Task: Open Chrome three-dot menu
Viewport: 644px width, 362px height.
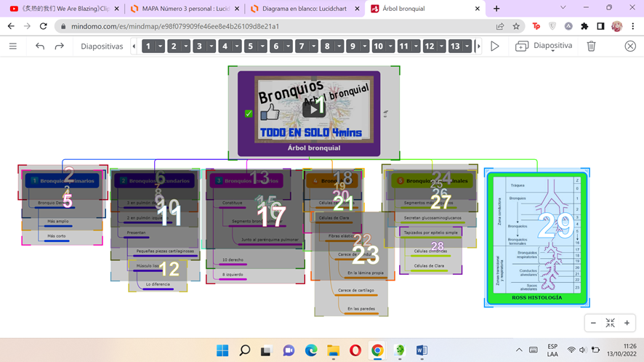Action: (x=633, y=26)
